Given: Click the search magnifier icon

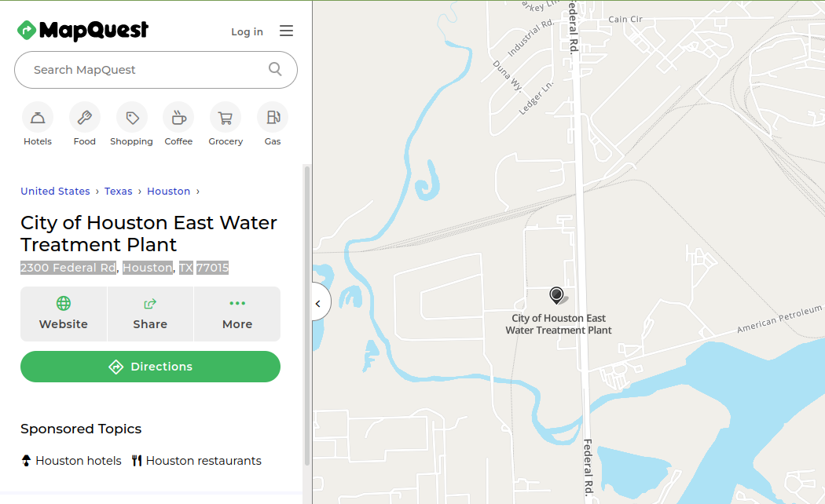Looking at the screenshot, I should click(275, 69).
